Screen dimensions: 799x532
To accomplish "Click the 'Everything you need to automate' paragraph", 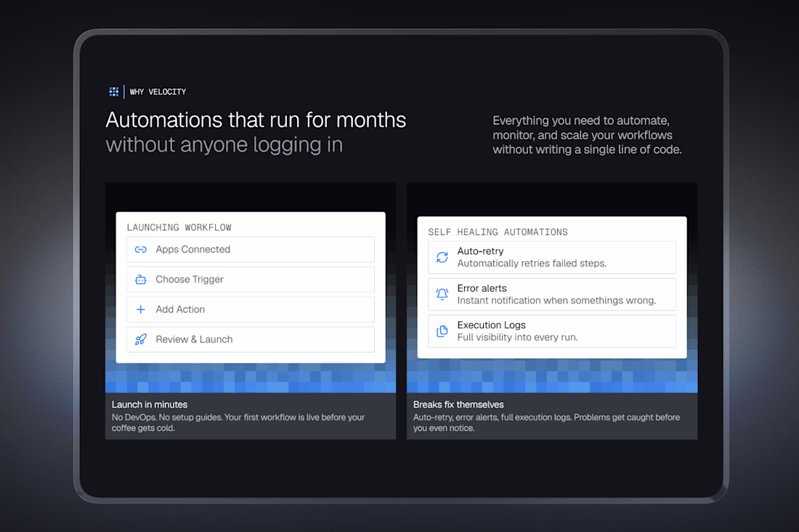I will [587, 135].
